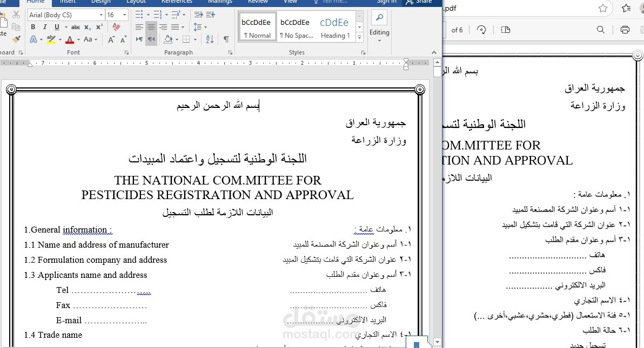Toggle underline formatting
Screen dimensions: 644x348
[57, 27]
